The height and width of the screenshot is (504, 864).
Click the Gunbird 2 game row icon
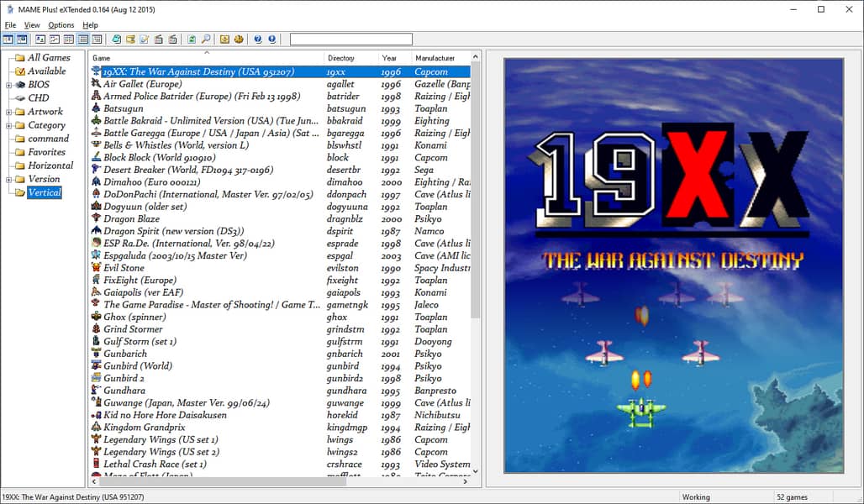[96, 378]
